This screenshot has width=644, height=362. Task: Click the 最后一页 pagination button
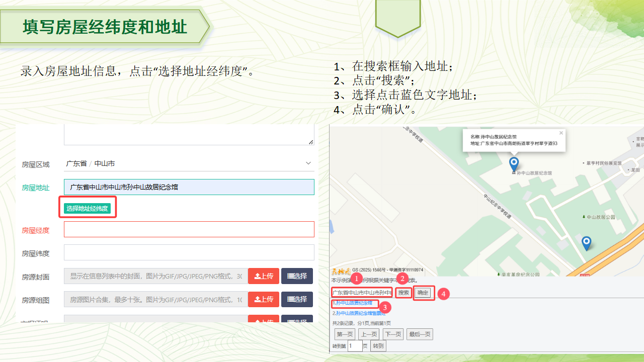(x=420, y=334)
